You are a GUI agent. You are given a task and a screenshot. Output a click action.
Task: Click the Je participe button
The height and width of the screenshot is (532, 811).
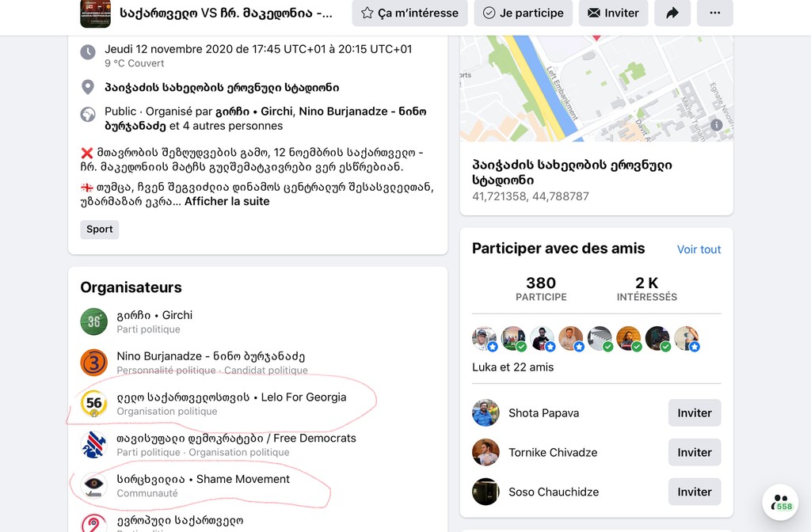[x=523, y=13]
